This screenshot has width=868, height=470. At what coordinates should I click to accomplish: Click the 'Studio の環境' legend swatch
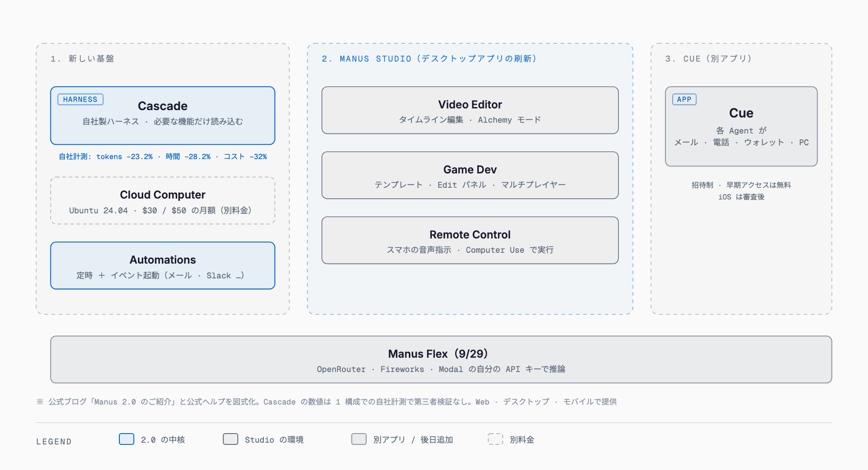coord(230,439)
